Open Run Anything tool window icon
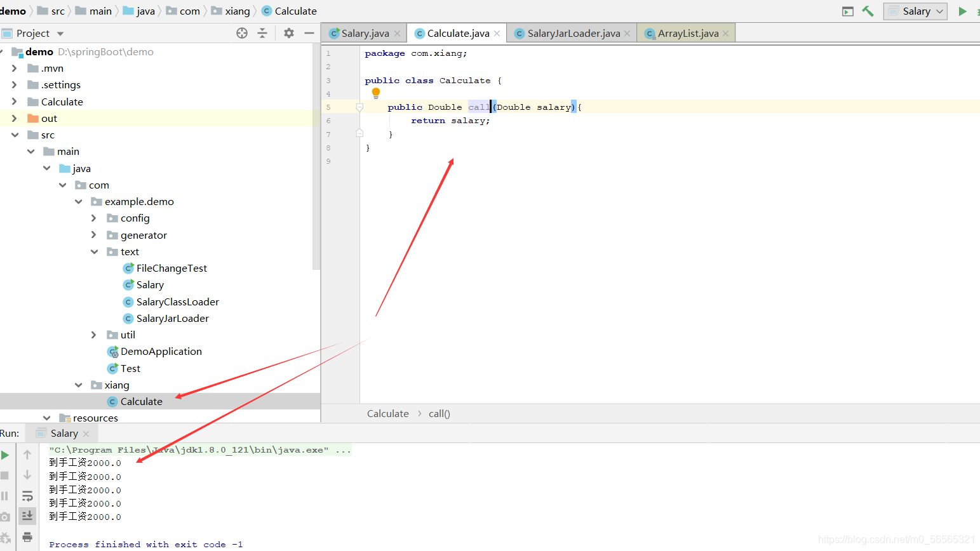980x551 pixels. tap(847, 11)
